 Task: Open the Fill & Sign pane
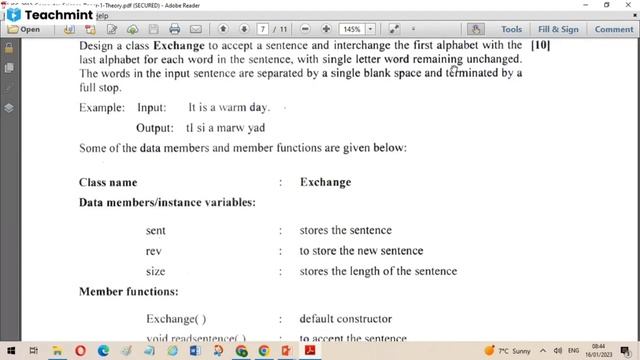558,29
